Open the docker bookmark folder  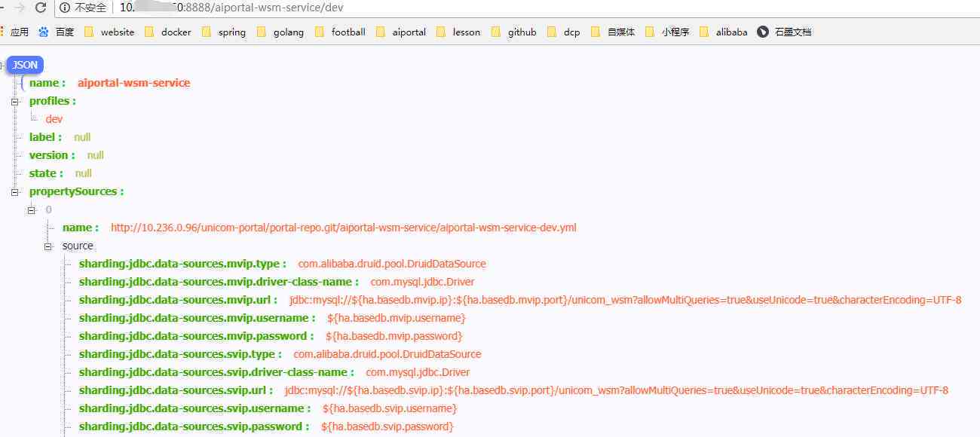point(167,32)
